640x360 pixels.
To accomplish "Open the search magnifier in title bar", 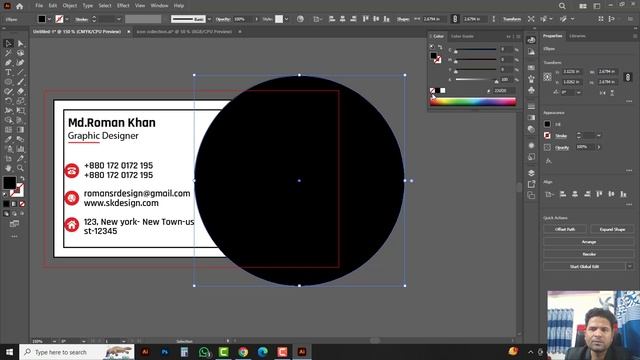I will 562,6.
